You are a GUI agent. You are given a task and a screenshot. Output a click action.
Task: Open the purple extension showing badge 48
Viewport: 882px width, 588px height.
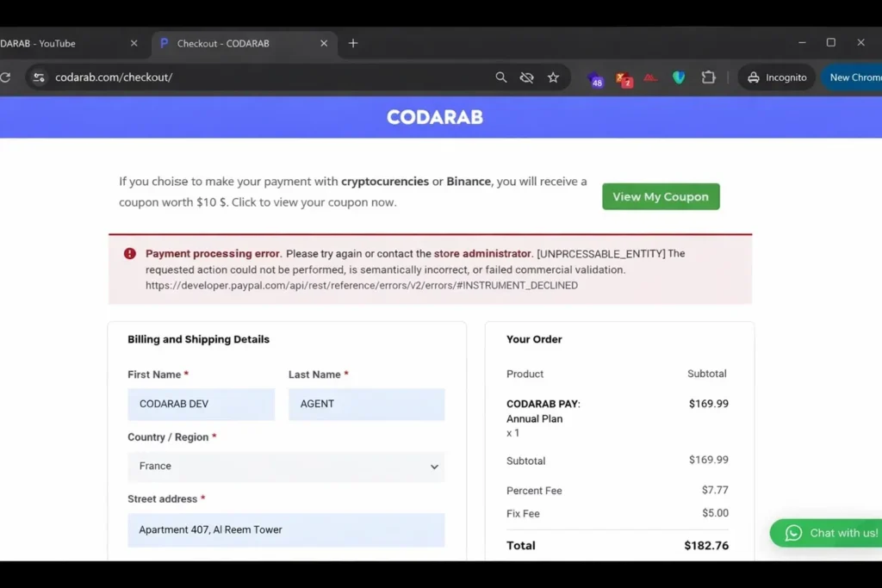pos(594,78)
